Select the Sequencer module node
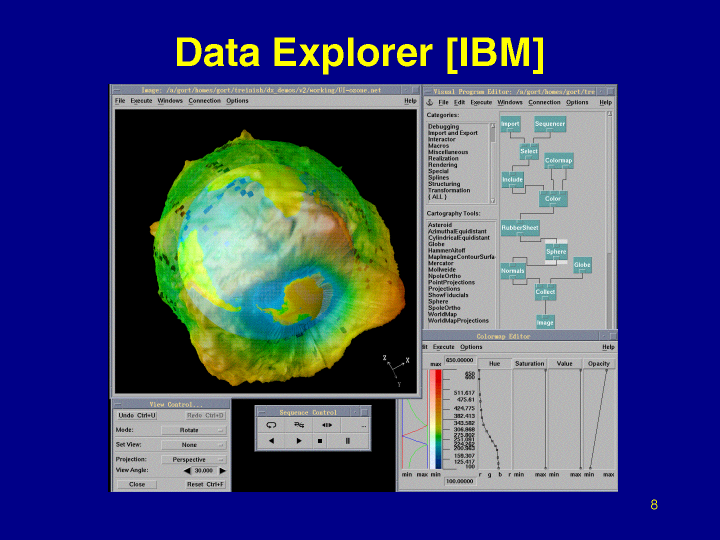 pos(549,124)
